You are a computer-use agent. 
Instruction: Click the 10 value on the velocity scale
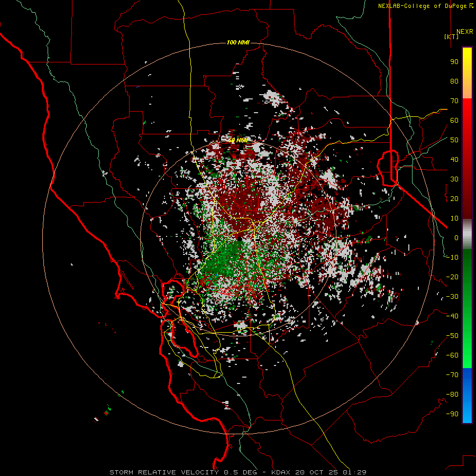(454, 218)
